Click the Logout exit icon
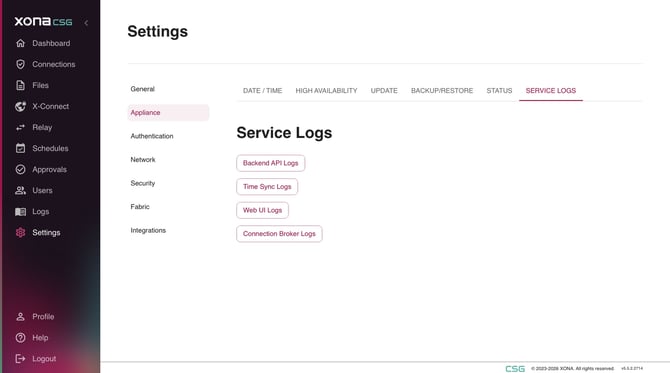This screenshot has width=670, height=373. pyautogui.click(x=20, y=358)
